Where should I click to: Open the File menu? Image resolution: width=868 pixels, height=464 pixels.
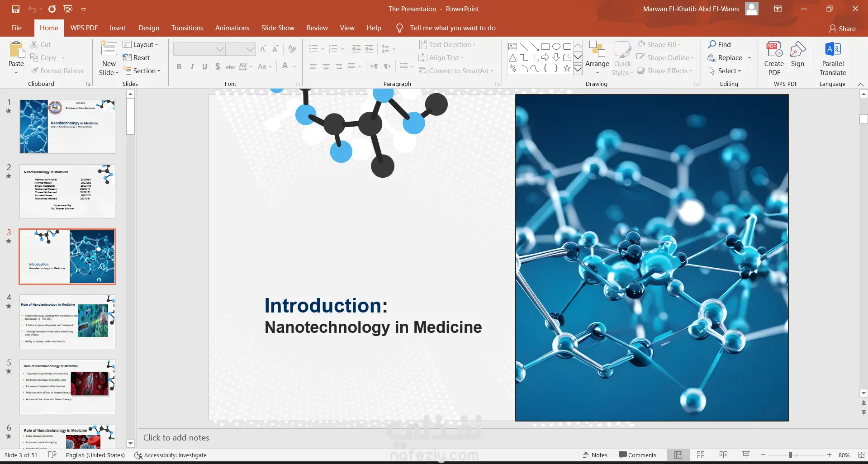click(x=16, y=28)
